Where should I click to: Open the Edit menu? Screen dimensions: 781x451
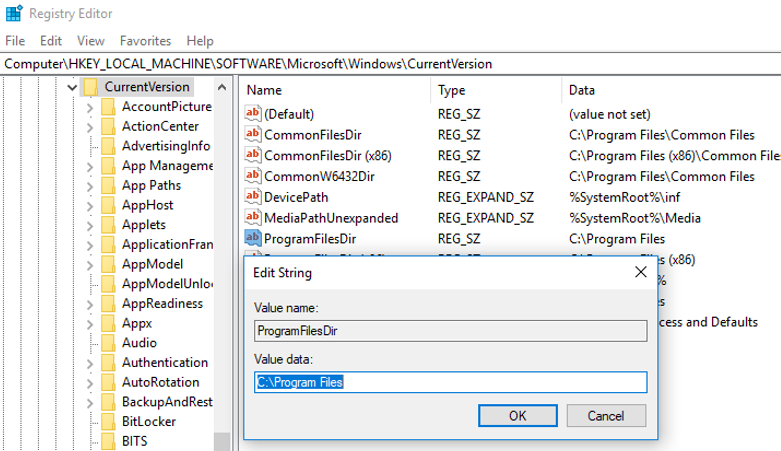tap(51, 40)
